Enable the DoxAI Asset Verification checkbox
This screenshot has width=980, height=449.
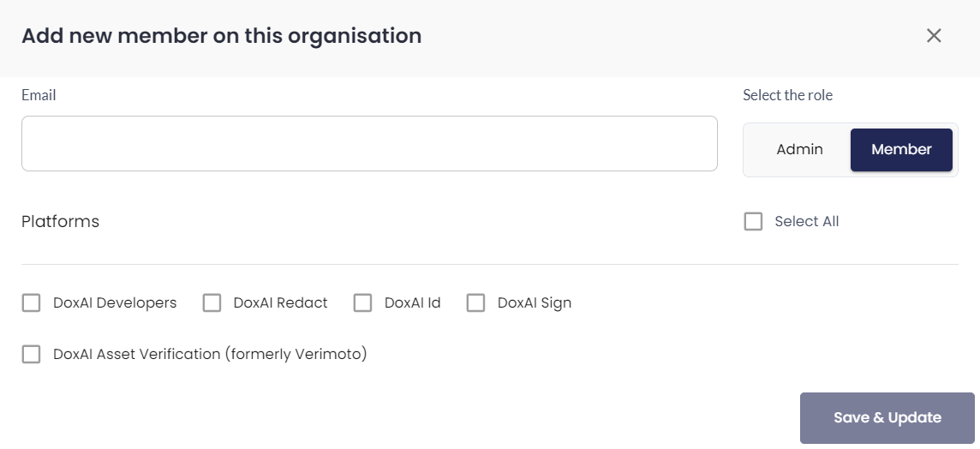click(32, 354)
